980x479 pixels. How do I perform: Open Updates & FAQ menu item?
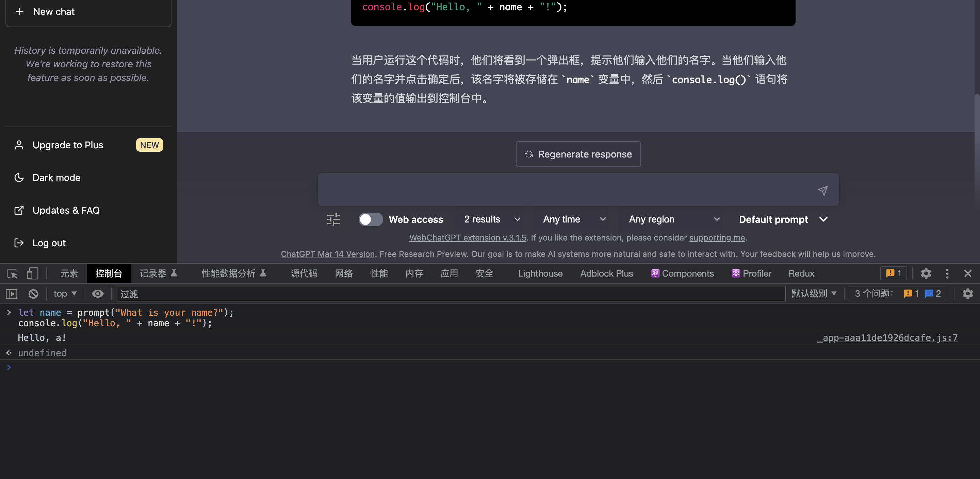click(x=88, y=210)
